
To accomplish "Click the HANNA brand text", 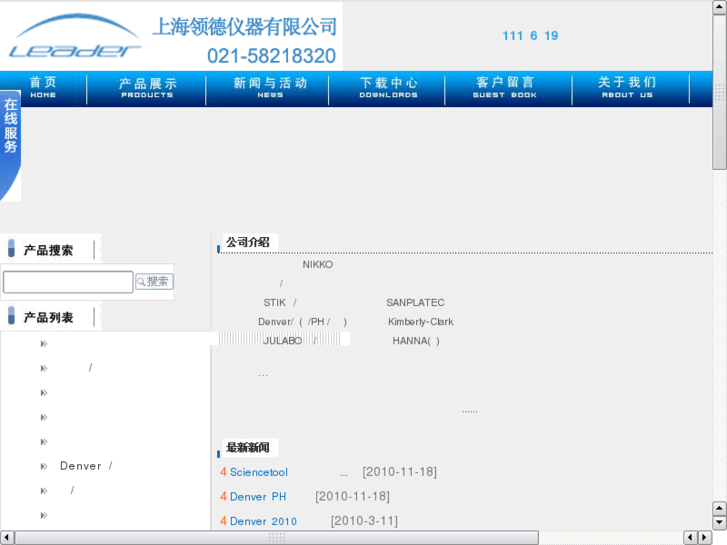I will [x=416, y=341].
